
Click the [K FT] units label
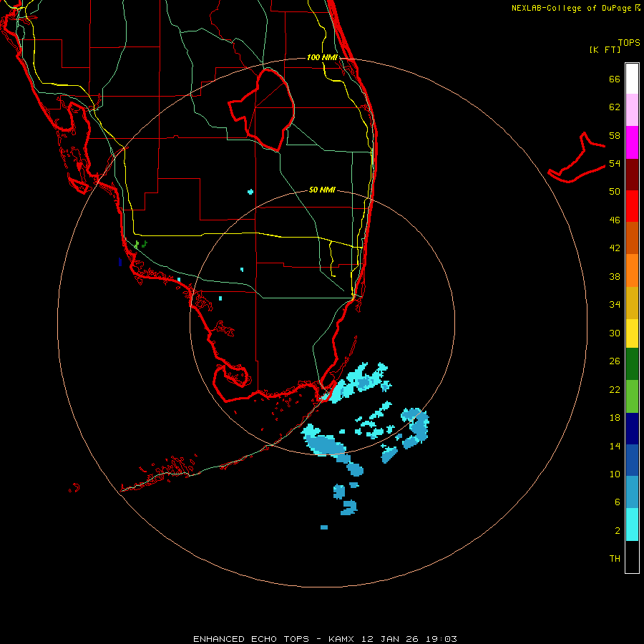605,49
